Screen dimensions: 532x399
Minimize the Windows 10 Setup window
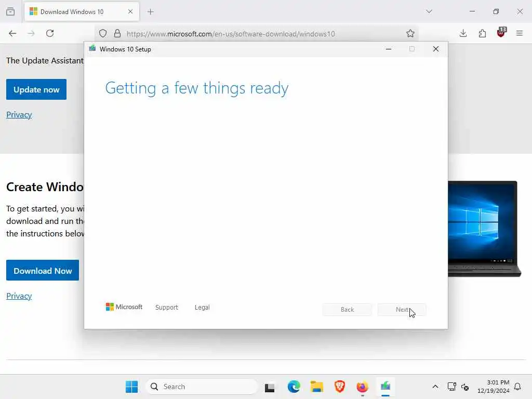tap(389, 49)
